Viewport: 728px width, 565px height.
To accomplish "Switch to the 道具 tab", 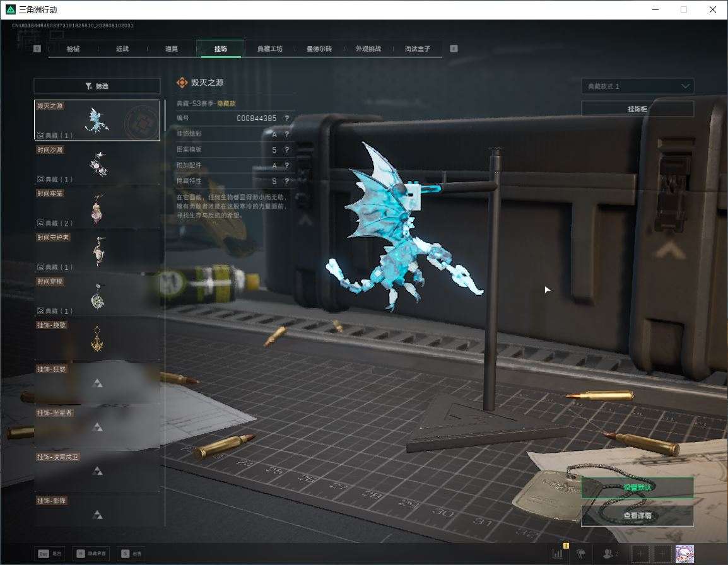I will click(172, 49).
